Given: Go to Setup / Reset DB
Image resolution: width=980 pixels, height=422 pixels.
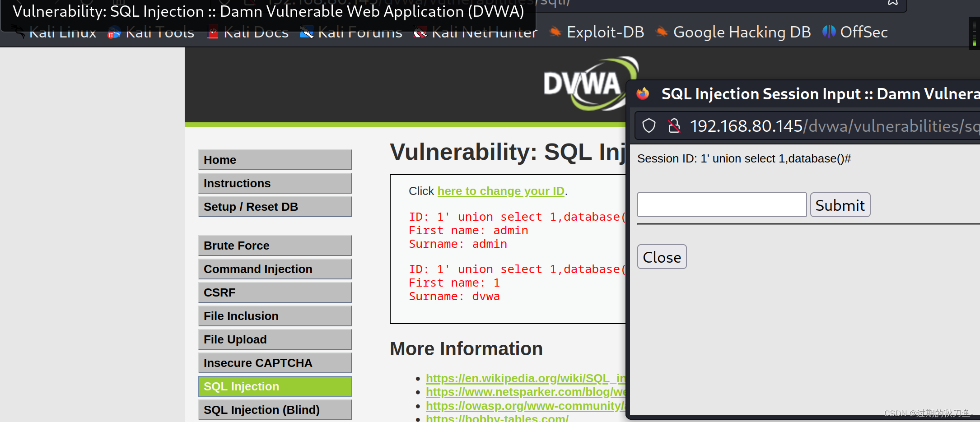Looking at the screenshot, I should click(x=275, y=207).
